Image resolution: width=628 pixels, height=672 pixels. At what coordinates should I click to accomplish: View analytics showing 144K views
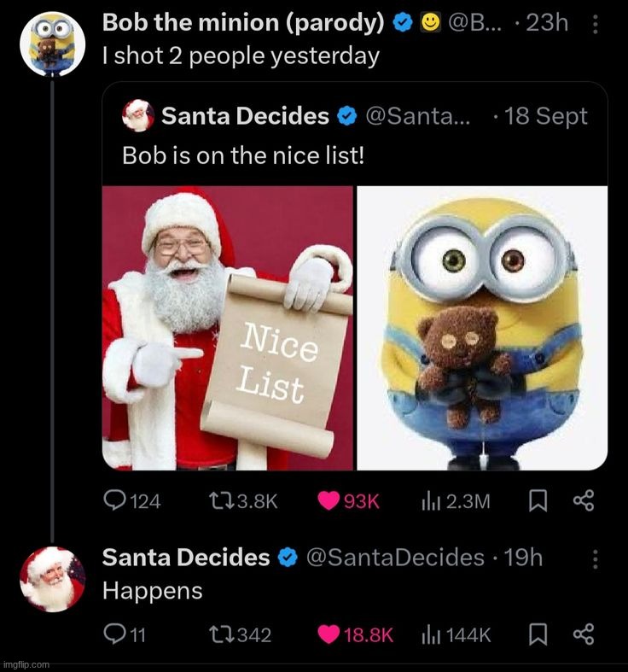pos(429,634)
